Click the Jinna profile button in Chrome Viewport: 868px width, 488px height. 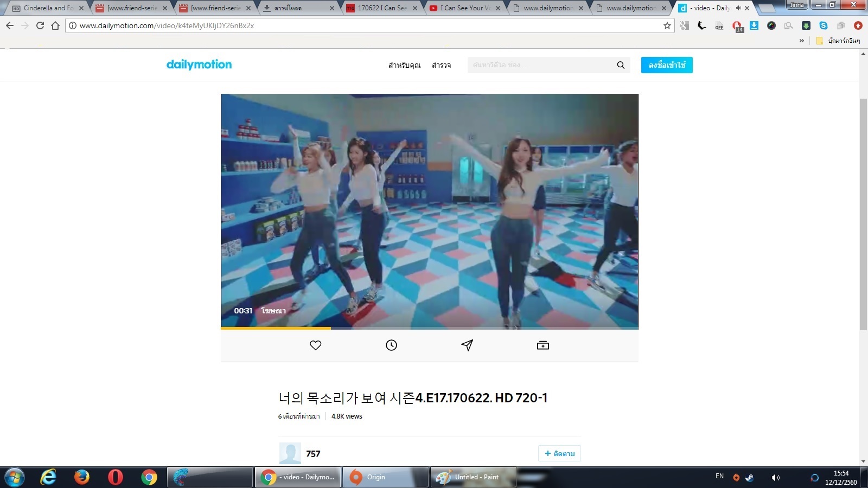(797, 5)
